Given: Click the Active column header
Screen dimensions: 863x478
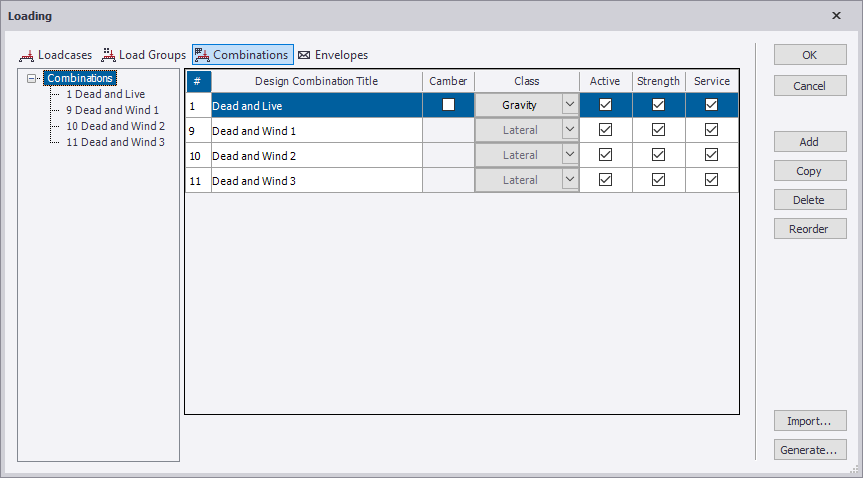Looking at the screenshot, I should pos(605,81).
